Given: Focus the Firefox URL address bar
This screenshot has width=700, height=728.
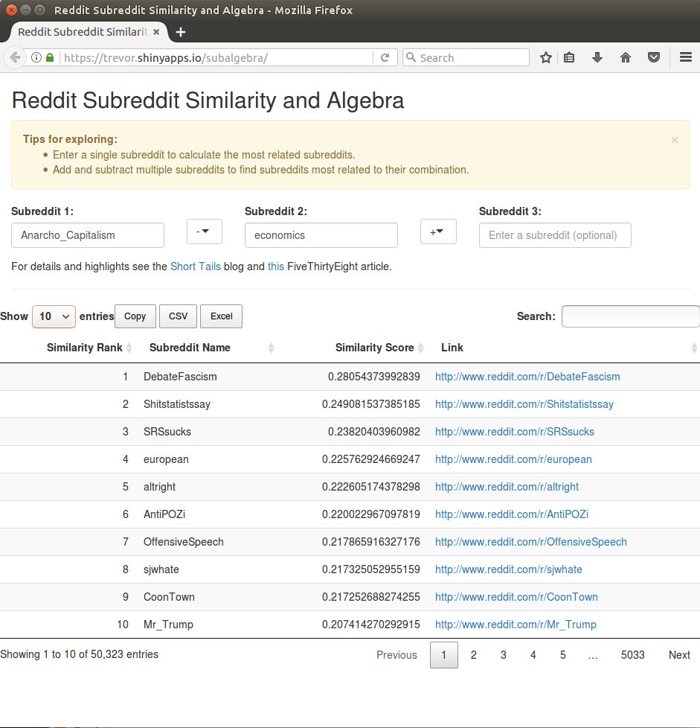Looking at the screenshot, I should click(216, 57).
